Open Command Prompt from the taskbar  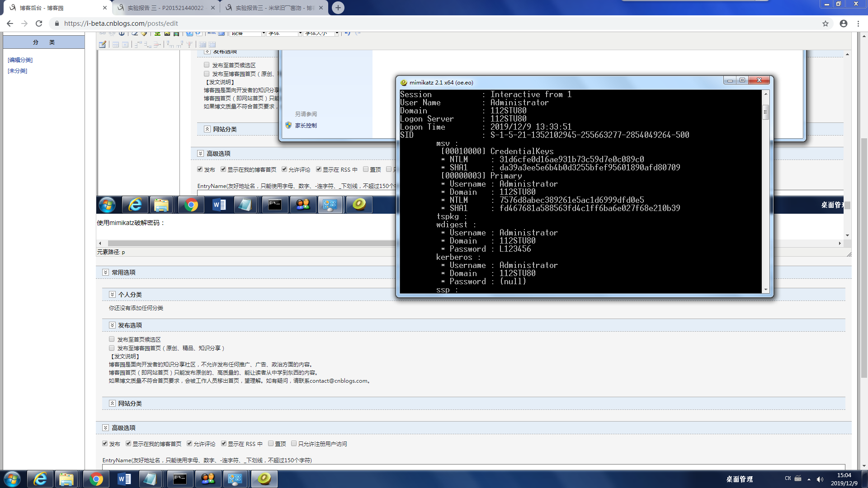click(x=180, y=479)
